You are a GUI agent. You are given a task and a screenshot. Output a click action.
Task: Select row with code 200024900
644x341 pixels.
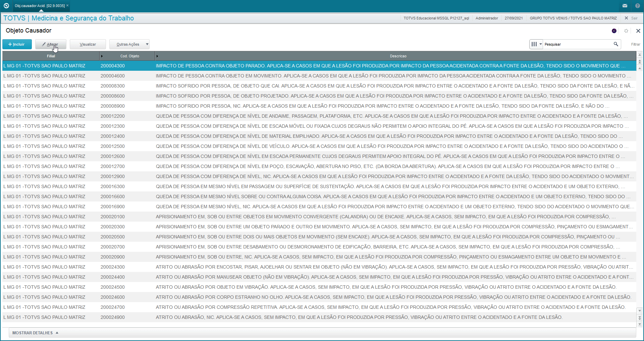tap(319, 317)
